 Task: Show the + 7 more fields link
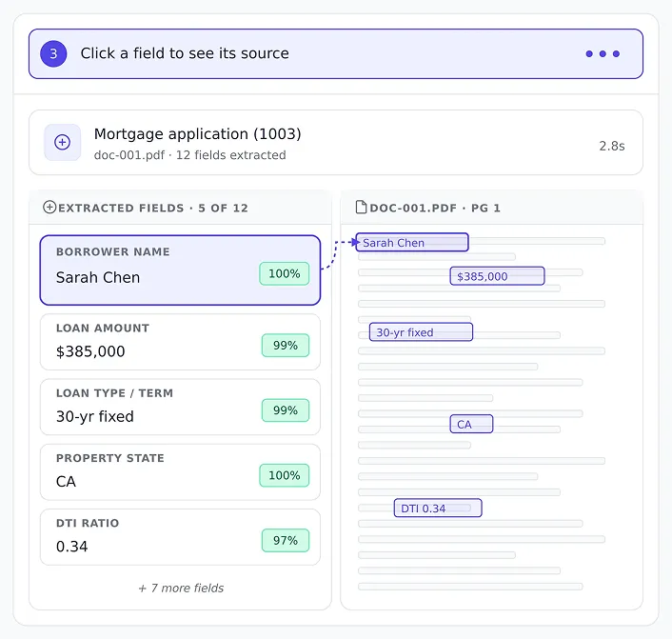coord(181,588)
